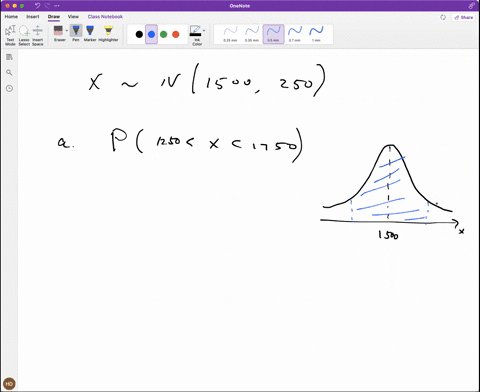The image size is (480, 392).
Task: Click the Share button
Action: [464, 17]
